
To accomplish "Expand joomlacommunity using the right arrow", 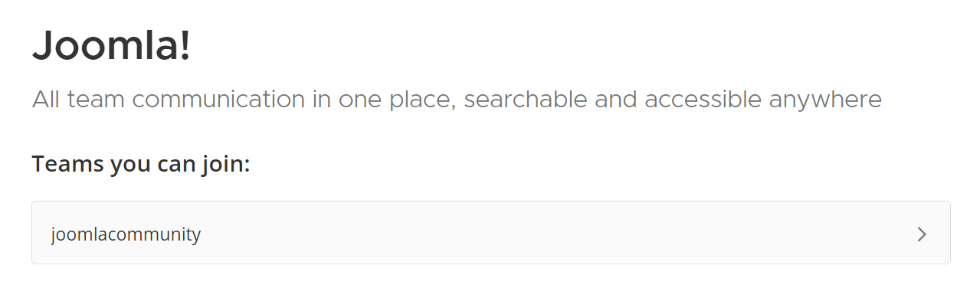I will [x=922, y=234].
